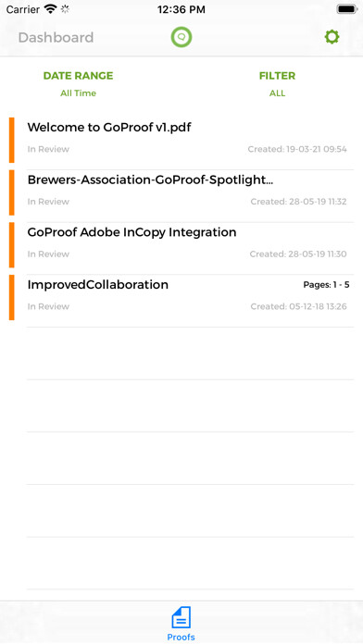
Task: Tap the Wi-Fi icon in status bar
Action: 51,9
